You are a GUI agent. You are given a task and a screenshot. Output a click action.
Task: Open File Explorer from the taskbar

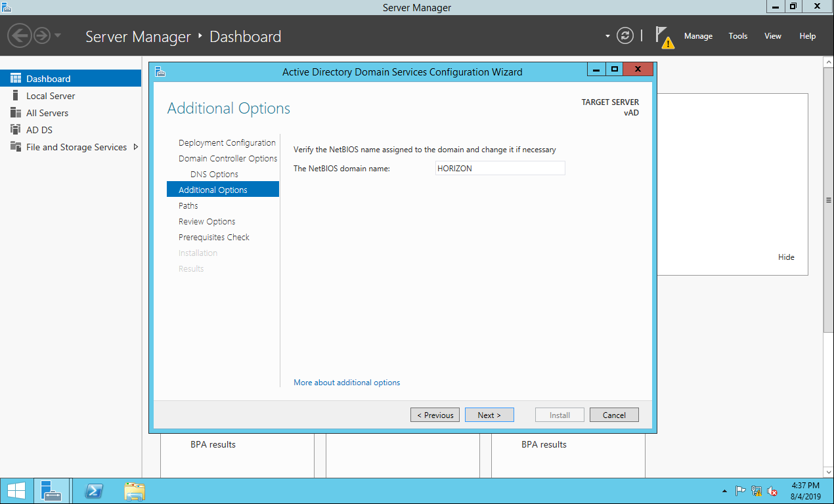[135, 491]
